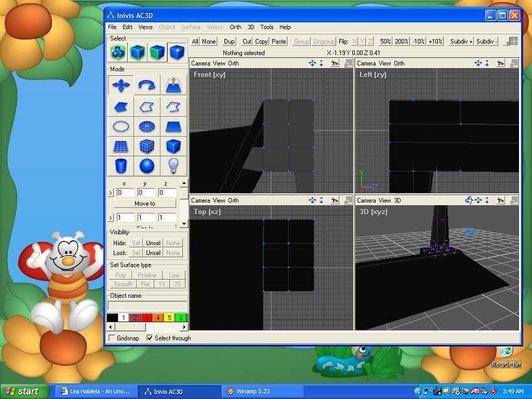Click the window layout icon at toolbar right
Viewport: 532px width, 399px height.
(x=511, y=42)
